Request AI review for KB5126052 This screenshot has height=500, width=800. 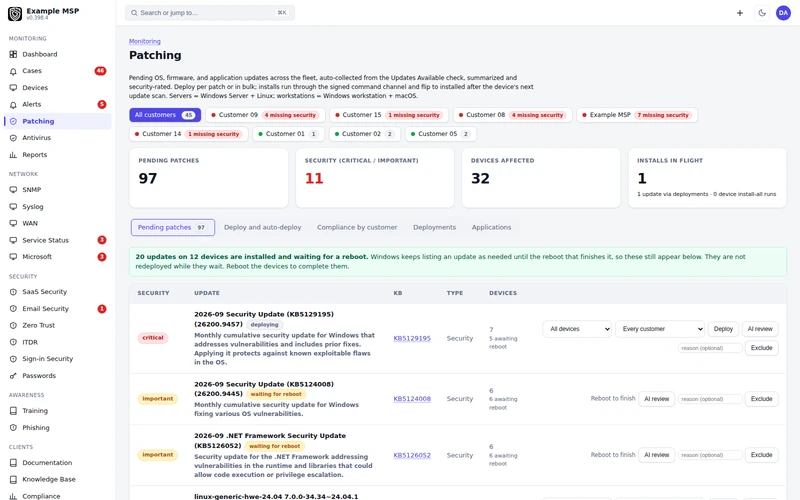[x=656, y=455]
